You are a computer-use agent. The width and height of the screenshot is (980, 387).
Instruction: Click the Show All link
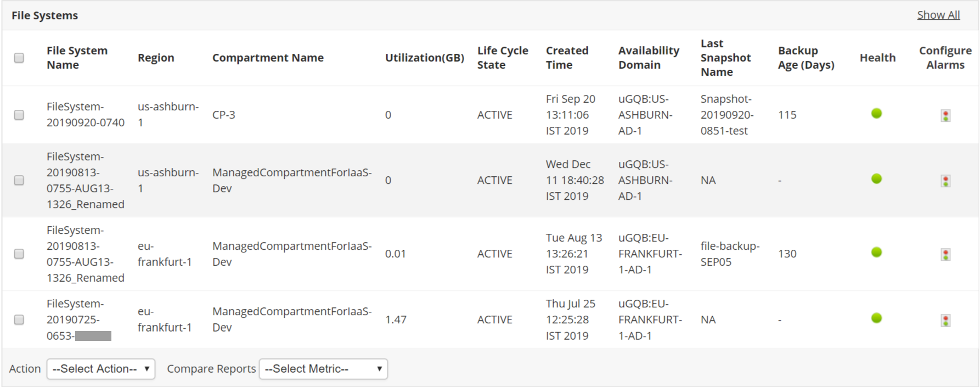click(x=938, y=15)
